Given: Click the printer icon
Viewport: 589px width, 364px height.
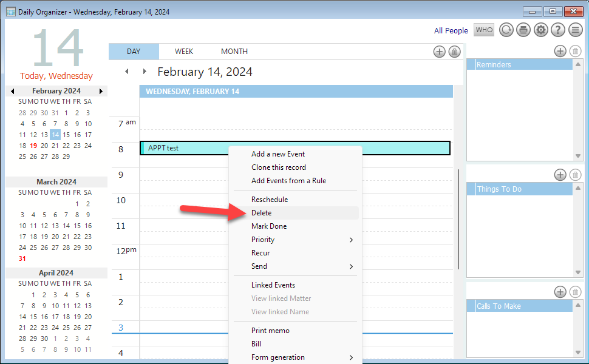Looking at the screenshot, I should [x=523, y=30].
